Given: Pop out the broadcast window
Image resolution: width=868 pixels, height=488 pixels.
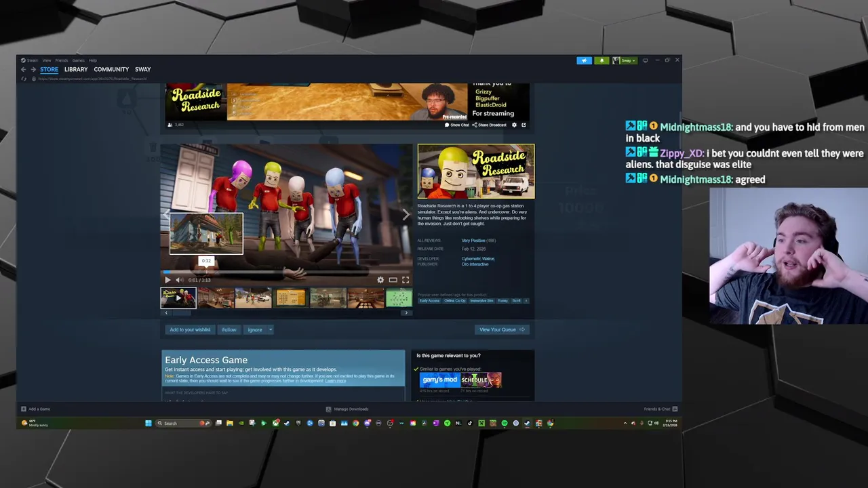Looking at the screenshot, I should (524, 125).
